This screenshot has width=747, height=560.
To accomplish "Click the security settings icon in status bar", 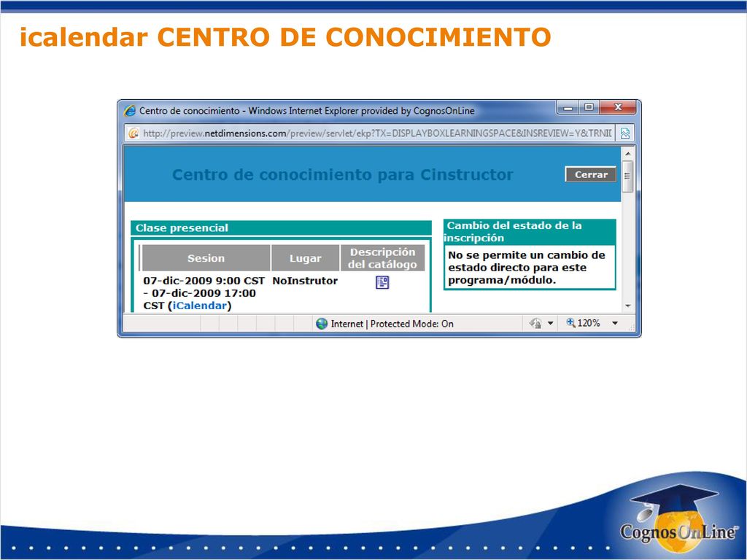I will [535, 323].
